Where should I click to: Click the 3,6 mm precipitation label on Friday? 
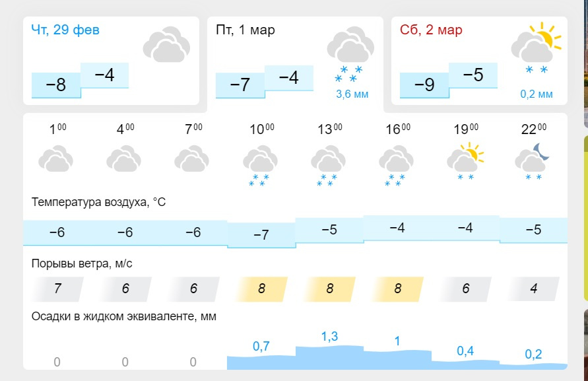[x=352, y=94]
